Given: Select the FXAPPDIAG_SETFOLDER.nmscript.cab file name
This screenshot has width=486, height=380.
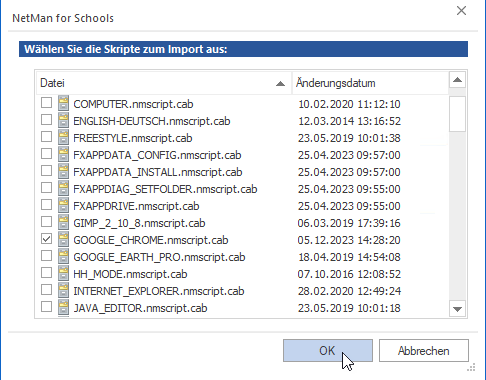Looking at the screenshot, I should (x=165, y=189).
